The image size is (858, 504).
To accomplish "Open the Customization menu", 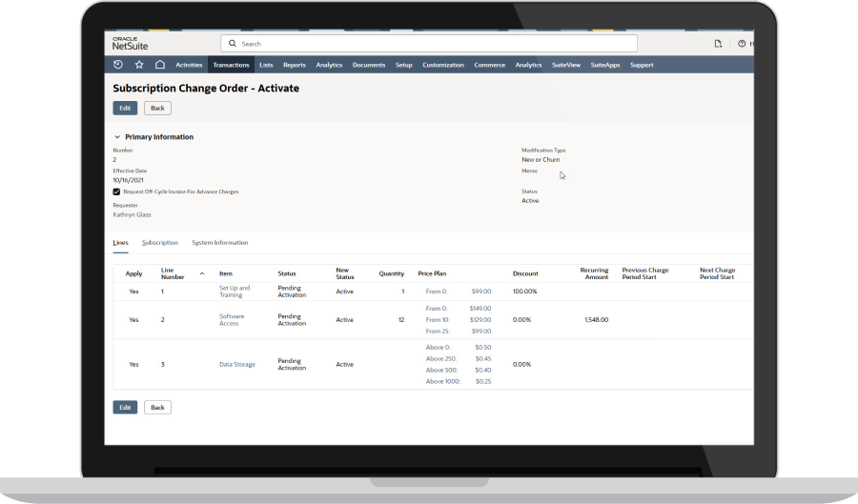I will click(443, 65).
